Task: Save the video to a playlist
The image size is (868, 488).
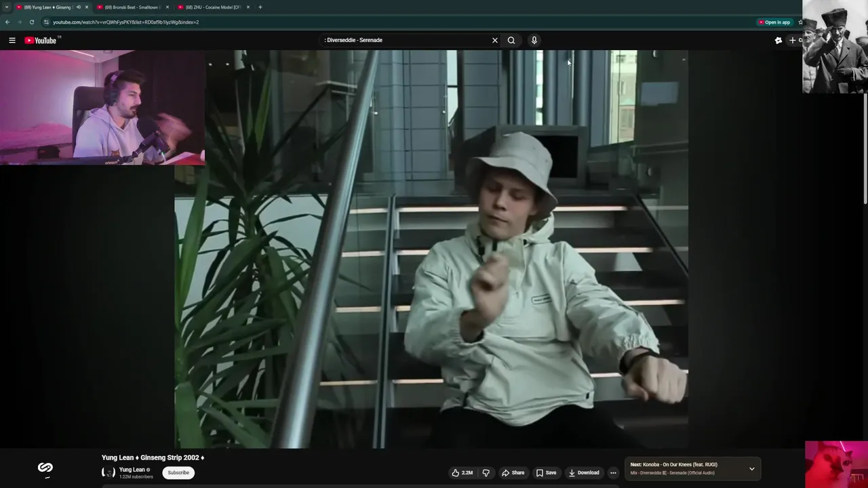Action: point(546,473)
